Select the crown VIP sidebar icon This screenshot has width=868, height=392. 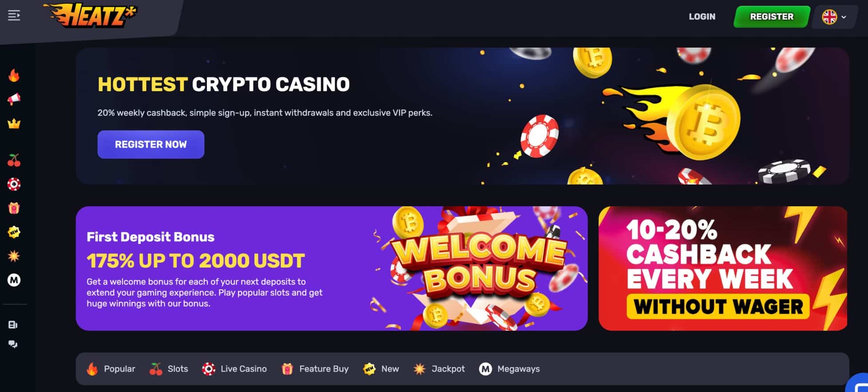(x=14, y=124)
